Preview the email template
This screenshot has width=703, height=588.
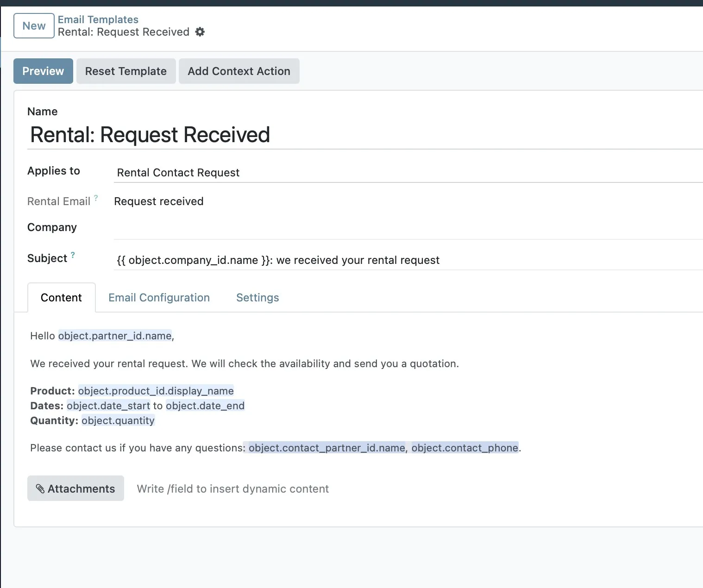coord(43,71)
